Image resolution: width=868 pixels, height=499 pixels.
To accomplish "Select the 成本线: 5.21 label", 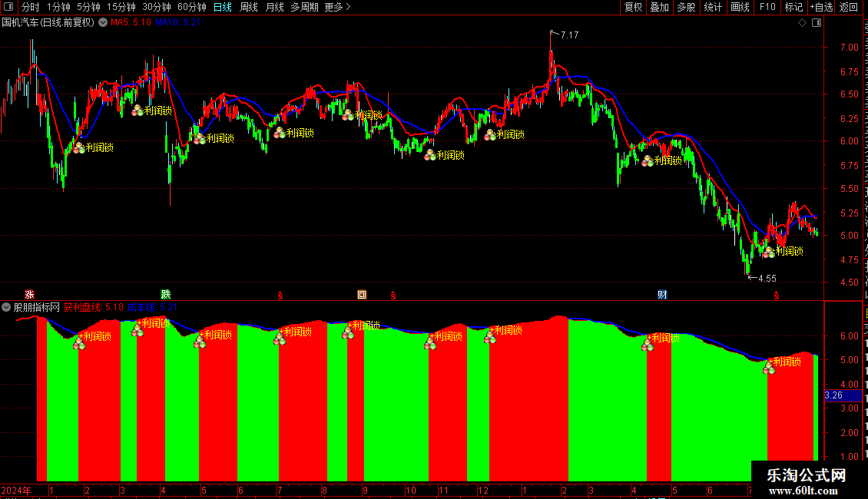I will 152,307.
